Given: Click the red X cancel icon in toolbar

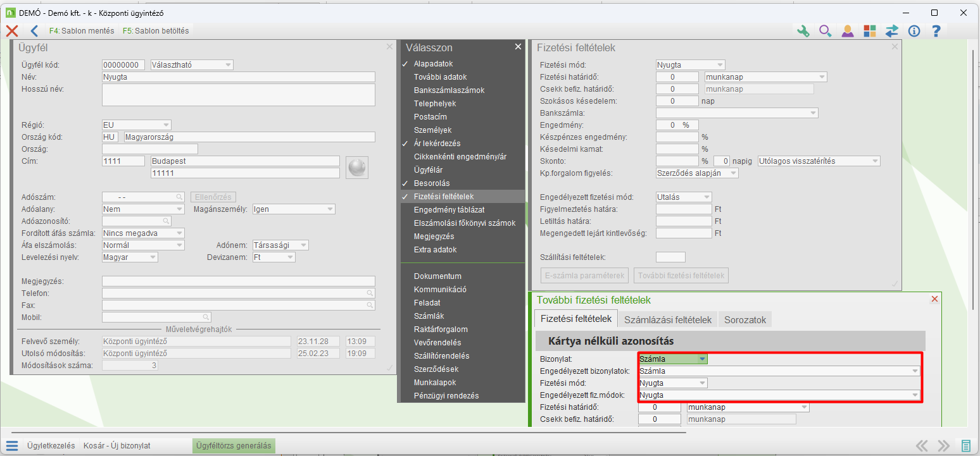Looking at the screenshot, I should [11, 30].
